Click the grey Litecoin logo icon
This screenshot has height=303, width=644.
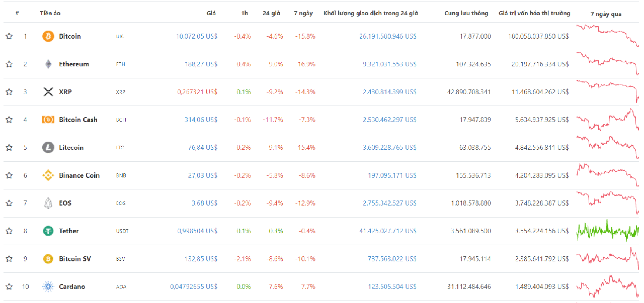48,148
